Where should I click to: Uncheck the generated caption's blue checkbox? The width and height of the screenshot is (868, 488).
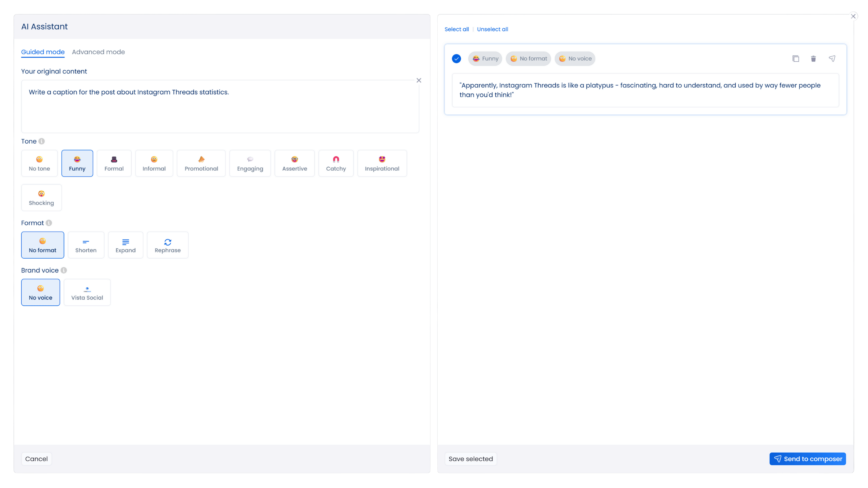tap(456, 58)
